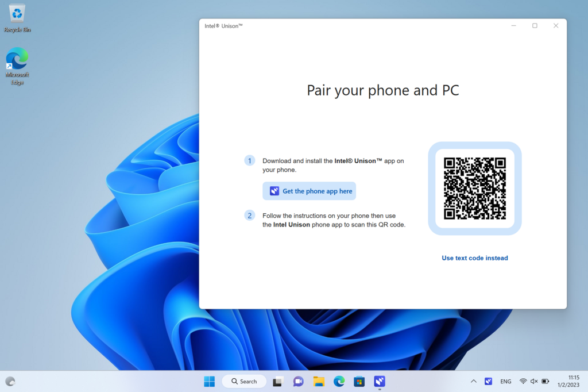
Task: Open the widgets icon at taskbar's left end
Action: coord(10,382)
